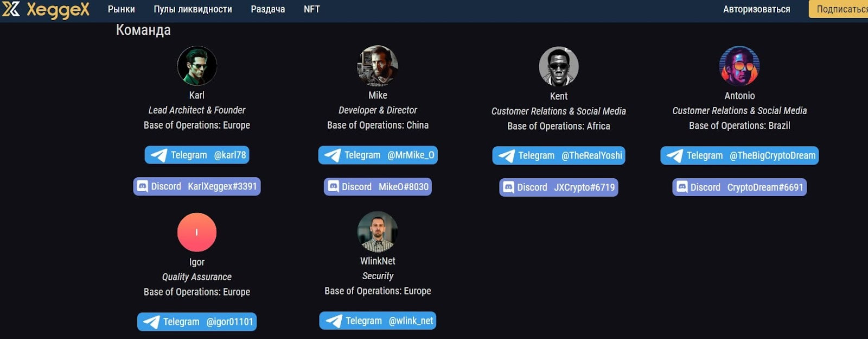Click Discord KarlXeggex#3391 button
This screenshot has width=868, height=339.
pos(197,186)
